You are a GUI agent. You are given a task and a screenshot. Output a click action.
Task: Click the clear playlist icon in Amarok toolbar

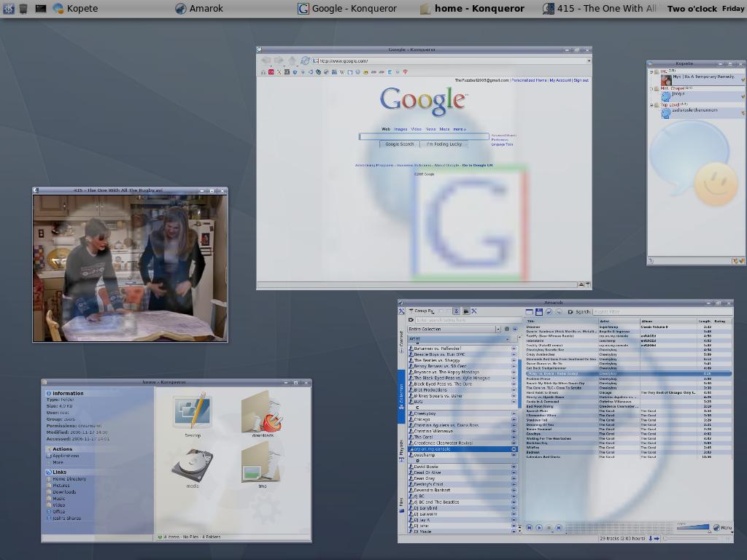pos(530,311)
